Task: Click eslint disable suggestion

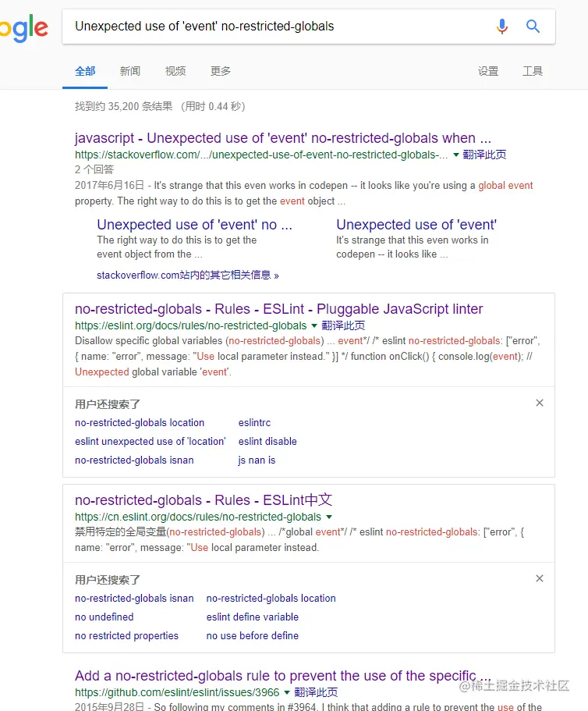Action: tap(267, 441)
